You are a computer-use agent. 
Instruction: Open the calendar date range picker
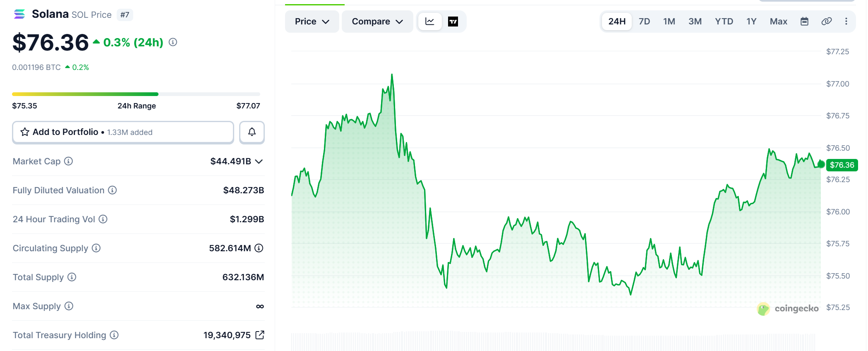[804, 22]
